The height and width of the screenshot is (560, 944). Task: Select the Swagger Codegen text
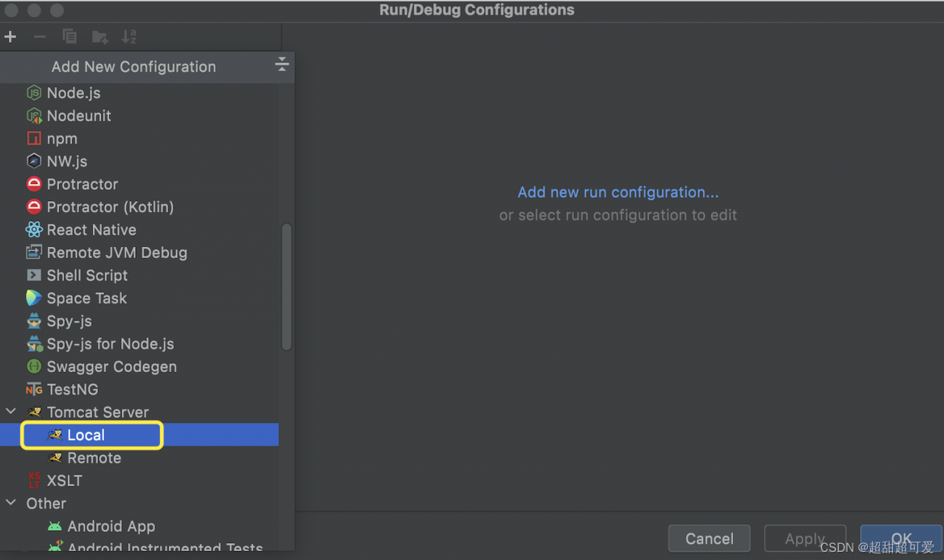[112, 367]
